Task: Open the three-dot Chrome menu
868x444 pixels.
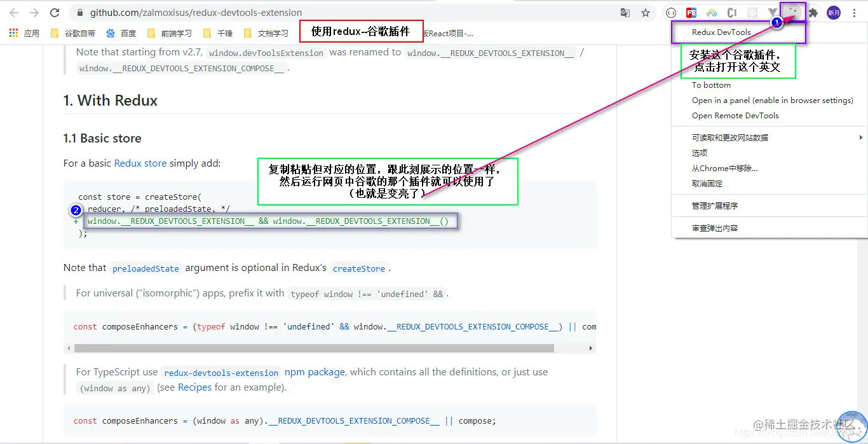Action: (x=854, y=12)
